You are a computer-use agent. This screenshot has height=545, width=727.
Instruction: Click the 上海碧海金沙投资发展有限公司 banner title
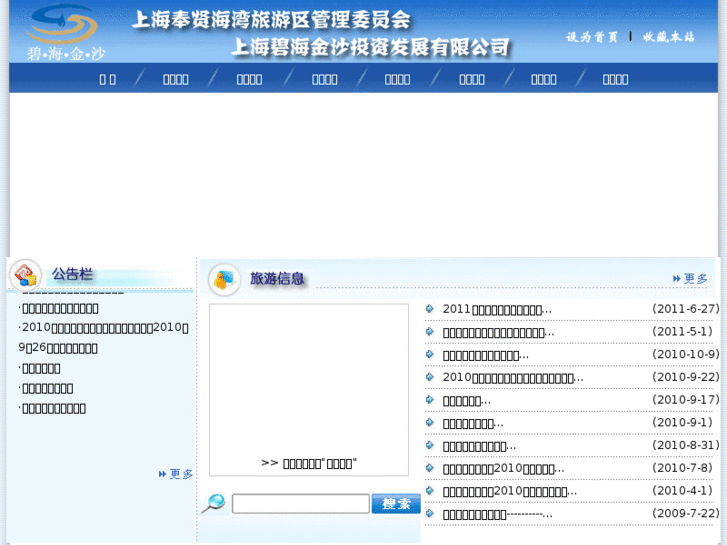point(370,47)
